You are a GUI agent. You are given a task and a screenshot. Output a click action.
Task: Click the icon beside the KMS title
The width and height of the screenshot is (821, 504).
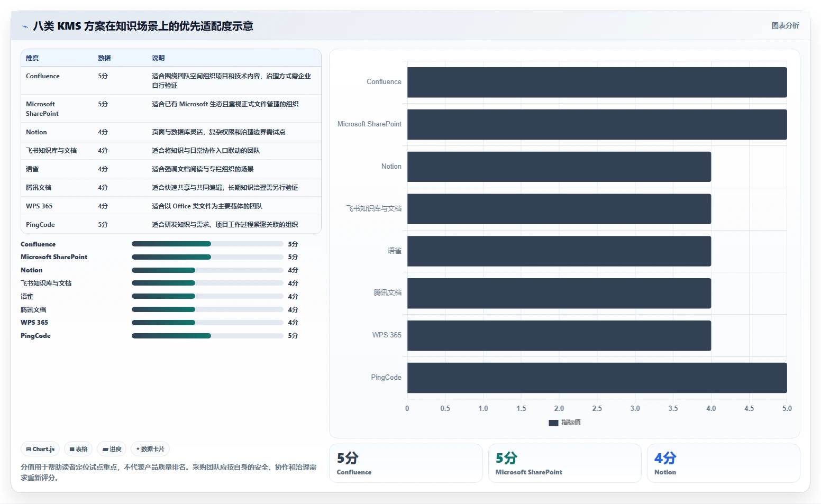[x=25, y=26]
